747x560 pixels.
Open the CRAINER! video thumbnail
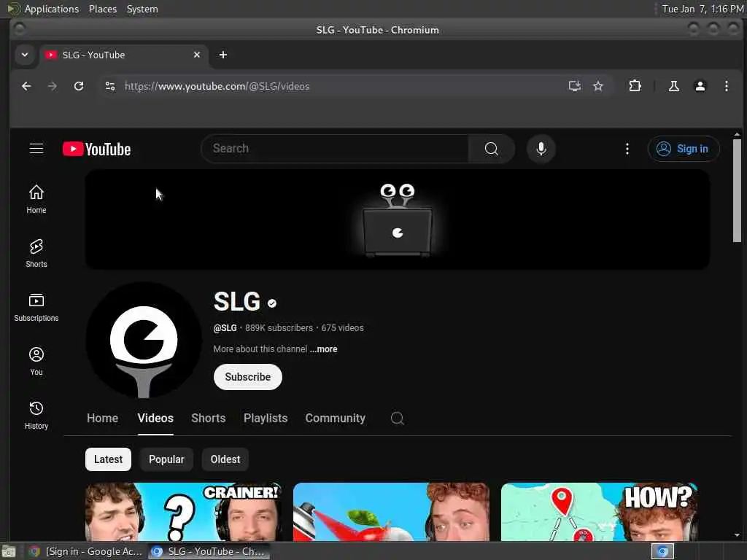click(184, 512)
